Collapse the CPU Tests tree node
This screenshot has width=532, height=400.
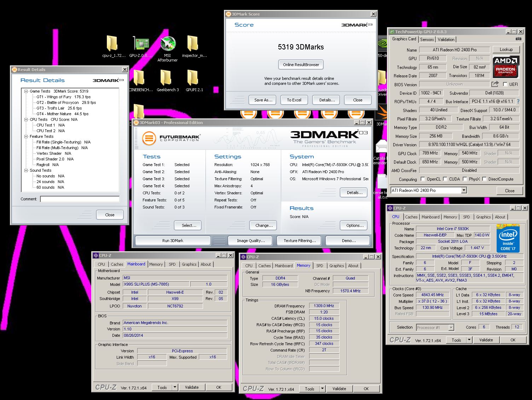(26, 119)
